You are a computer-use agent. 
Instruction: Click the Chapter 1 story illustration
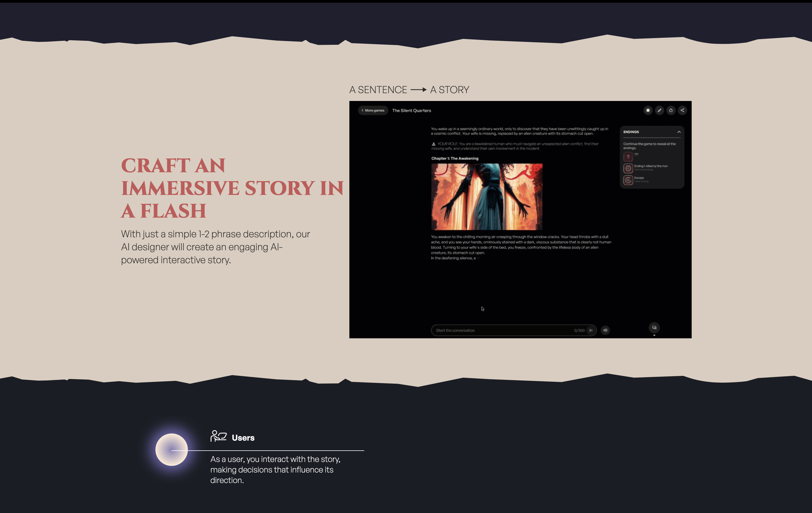pyautogui.click(x=487, y=197)
